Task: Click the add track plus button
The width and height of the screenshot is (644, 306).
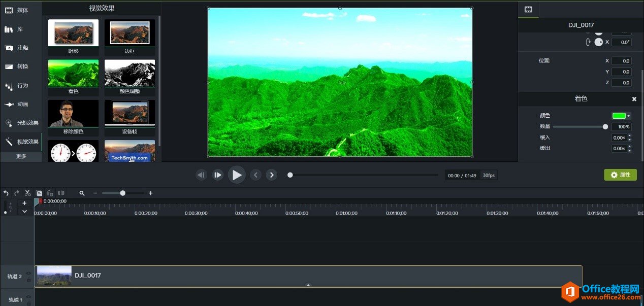Action: [24, 203]
